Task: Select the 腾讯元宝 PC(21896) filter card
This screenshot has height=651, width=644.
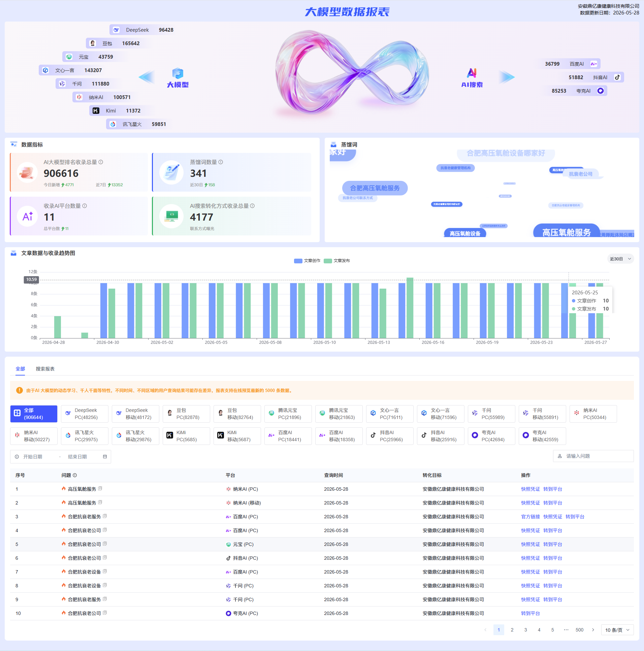Action: (288, 414)
